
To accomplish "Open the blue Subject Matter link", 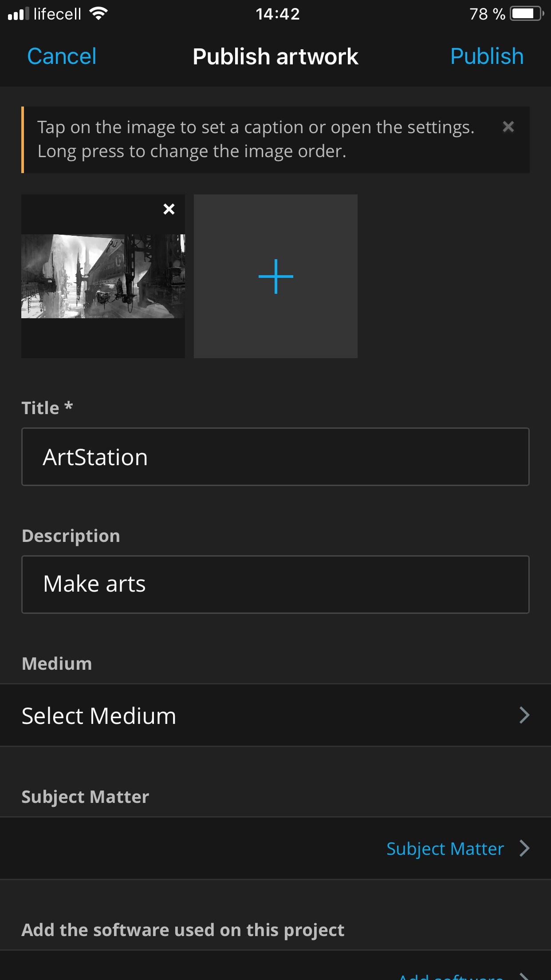I will point(445,849).
